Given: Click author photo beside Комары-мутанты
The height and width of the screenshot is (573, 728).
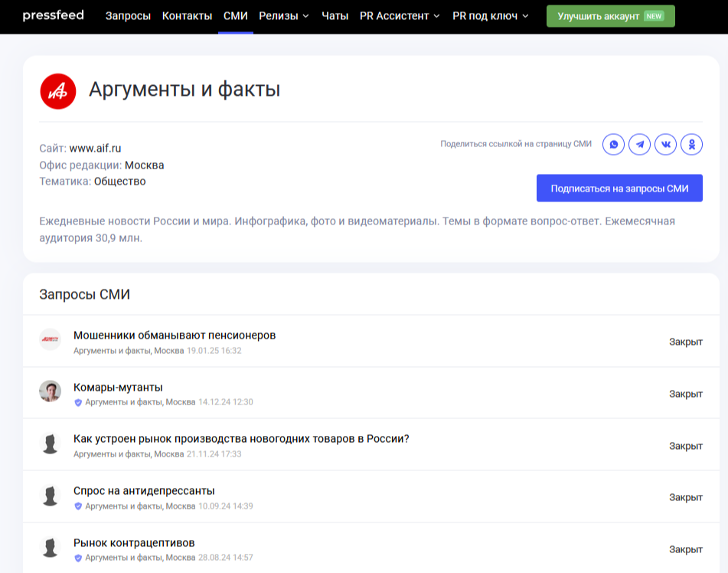Looking at the screenshot, I should 51,391.
